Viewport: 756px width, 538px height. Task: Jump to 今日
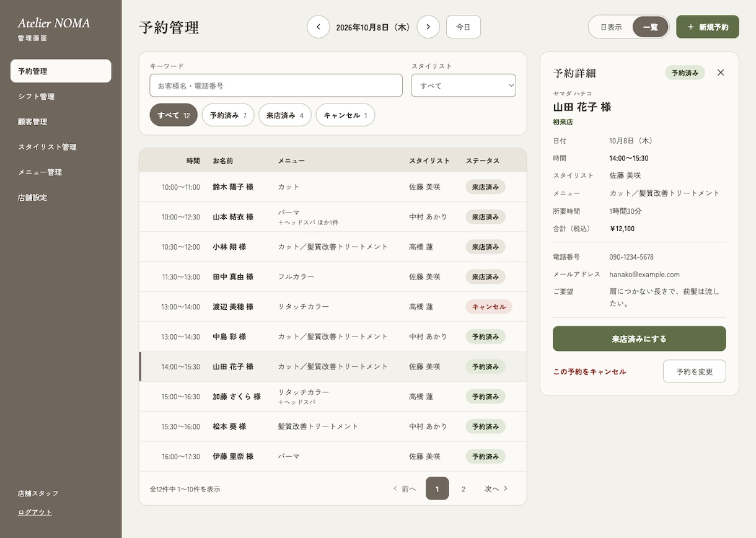point(464,27)
